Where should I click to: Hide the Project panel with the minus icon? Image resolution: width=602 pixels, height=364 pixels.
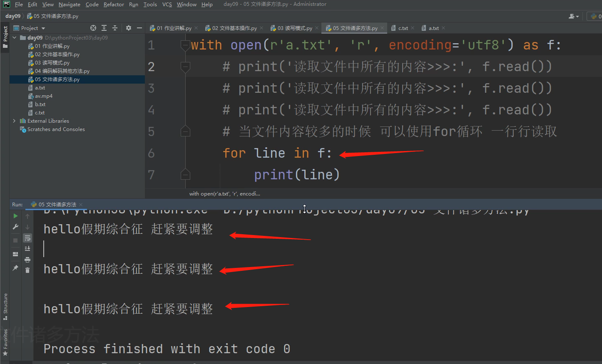click(x=139, y=28)
